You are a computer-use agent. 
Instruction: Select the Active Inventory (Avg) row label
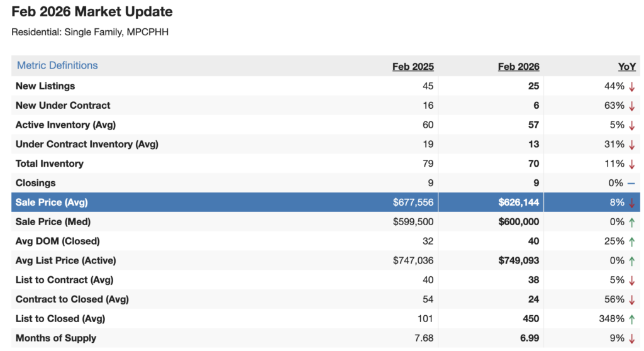(65, 125)
